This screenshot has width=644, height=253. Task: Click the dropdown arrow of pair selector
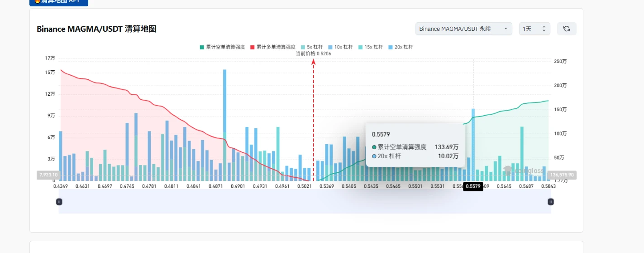(x=506, y=29)
